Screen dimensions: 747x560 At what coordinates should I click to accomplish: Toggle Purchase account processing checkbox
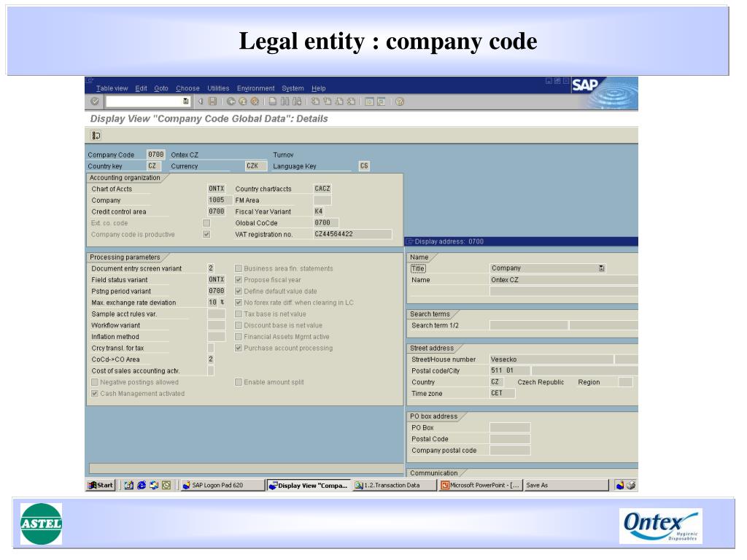click(x=239, y=348)
